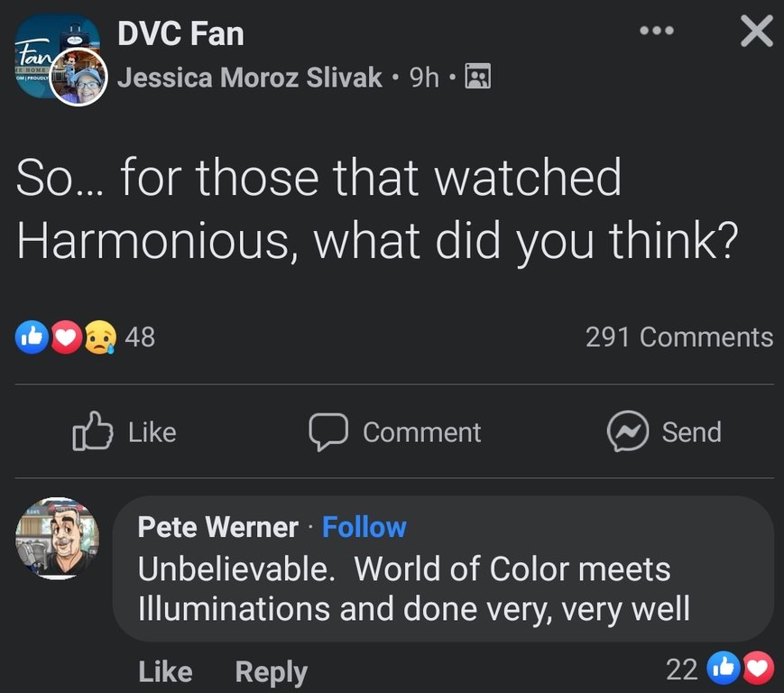Open the DVC Fan group name link
Screen dimensions: 784x693
click(x=180, y=34)
